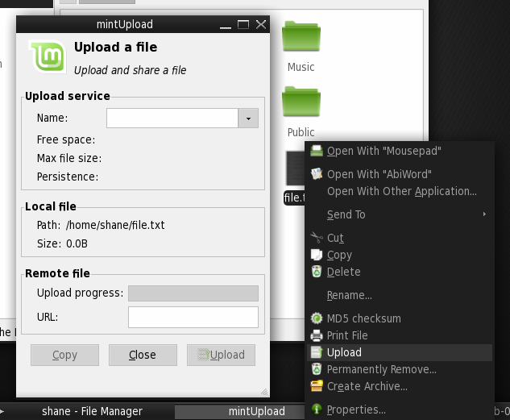Select the file.txt document icon
The image size is (510, 420).
pos(295,169)
